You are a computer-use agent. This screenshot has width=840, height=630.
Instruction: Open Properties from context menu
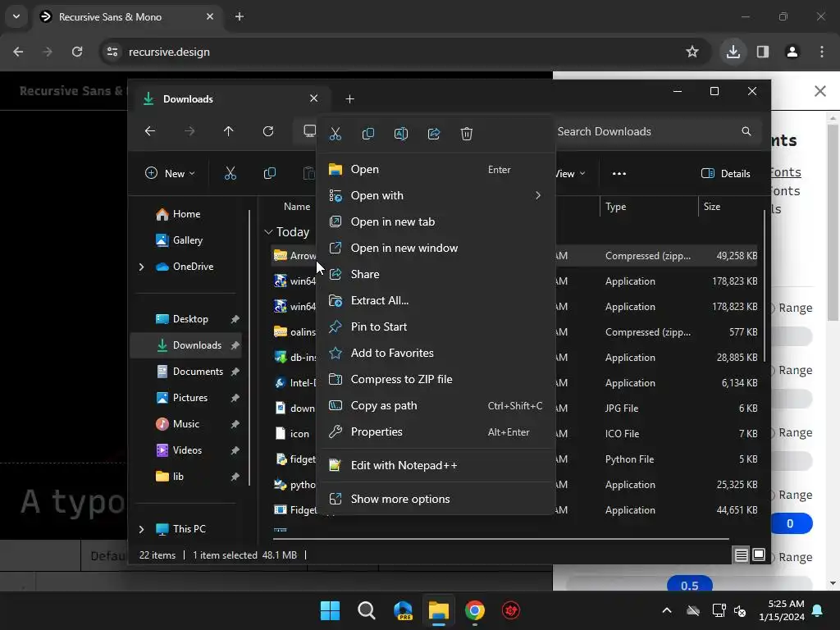coord(436,431)
